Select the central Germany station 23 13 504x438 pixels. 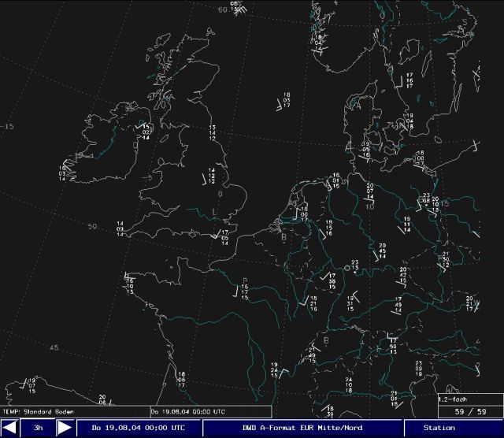coord(354,265)
